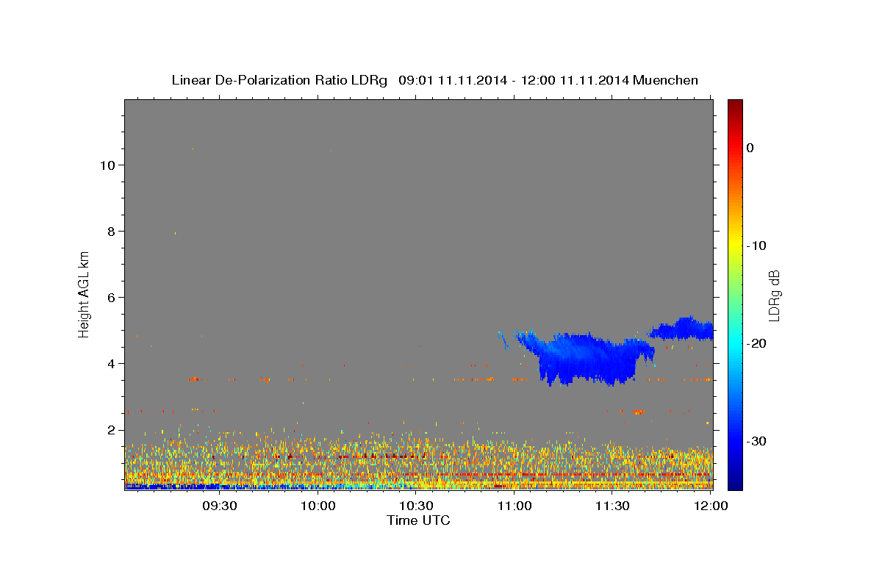The height and width of the screenshot is (588, 882).
Task: Click the 10:00 time tick label
Action: pos(318,506)
